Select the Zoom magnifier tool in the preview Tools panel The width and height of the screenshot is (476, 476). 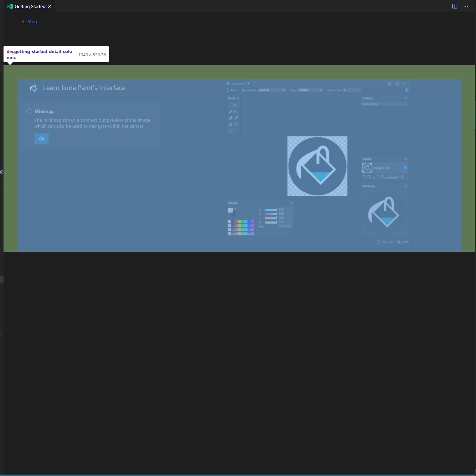click(x=236, y=124)
